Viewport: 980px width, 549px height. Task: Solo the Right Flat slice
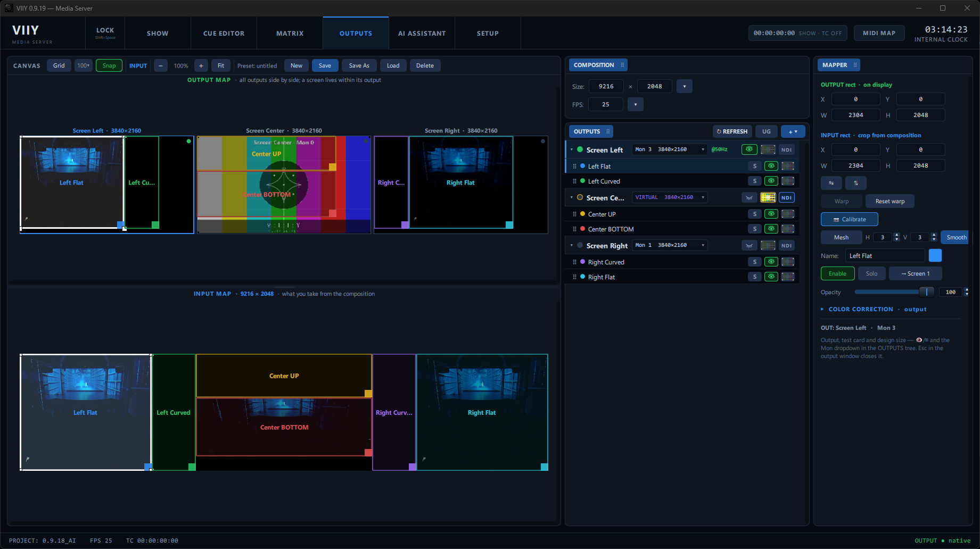pyautogui.click(x=754, y=277)
